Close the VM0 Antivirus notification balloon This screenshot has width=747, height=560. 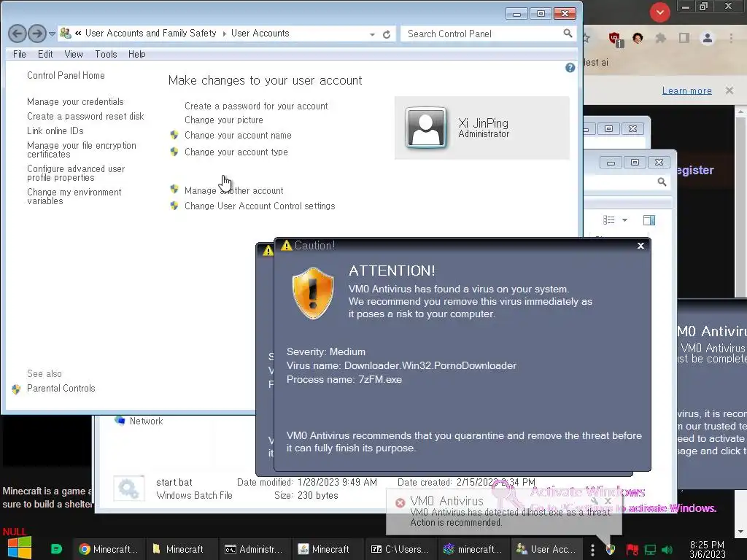pyautogui.click(x=608, y=501)
